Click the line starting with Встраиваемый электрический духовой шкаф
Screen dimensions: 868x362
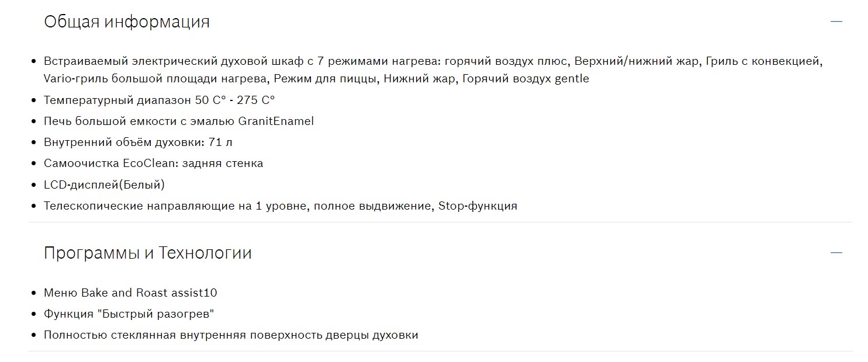coord(175,61)
